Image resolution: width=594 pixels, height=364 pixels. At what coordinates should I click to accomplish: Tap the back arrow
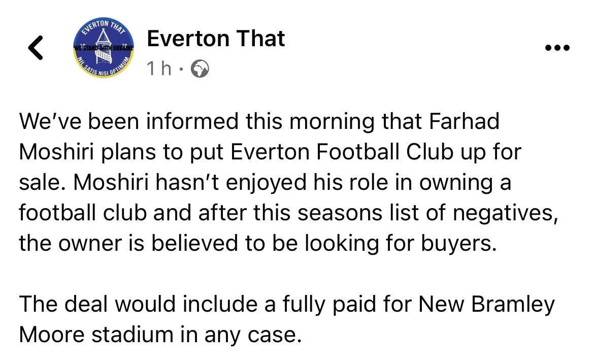coord(35,48)
